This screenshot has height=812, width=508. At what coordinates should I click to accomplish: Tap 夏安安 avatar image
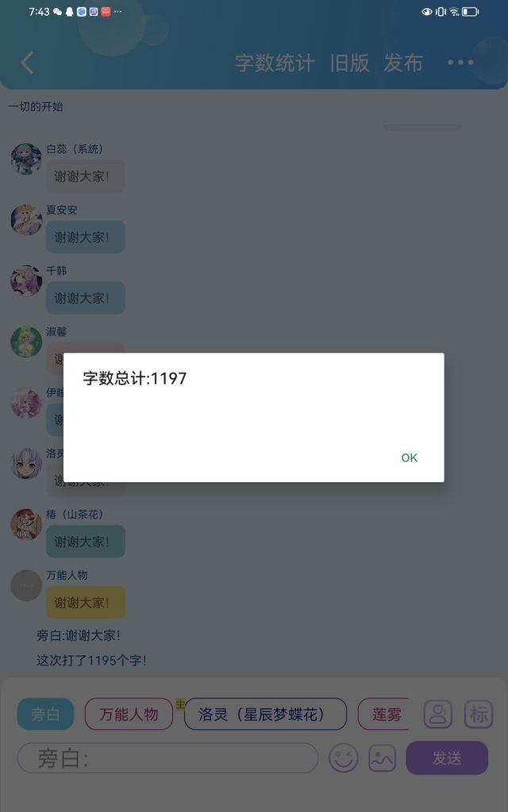point(26,220)
